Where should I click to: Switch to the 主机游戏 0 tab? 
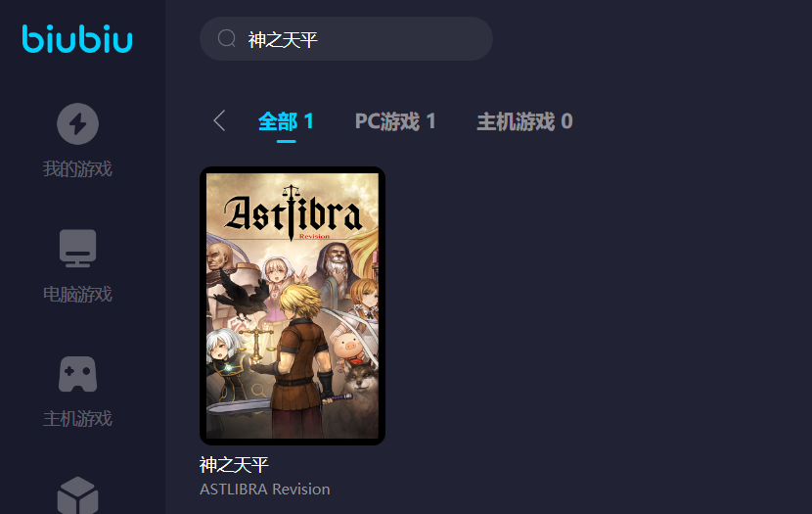524,121
